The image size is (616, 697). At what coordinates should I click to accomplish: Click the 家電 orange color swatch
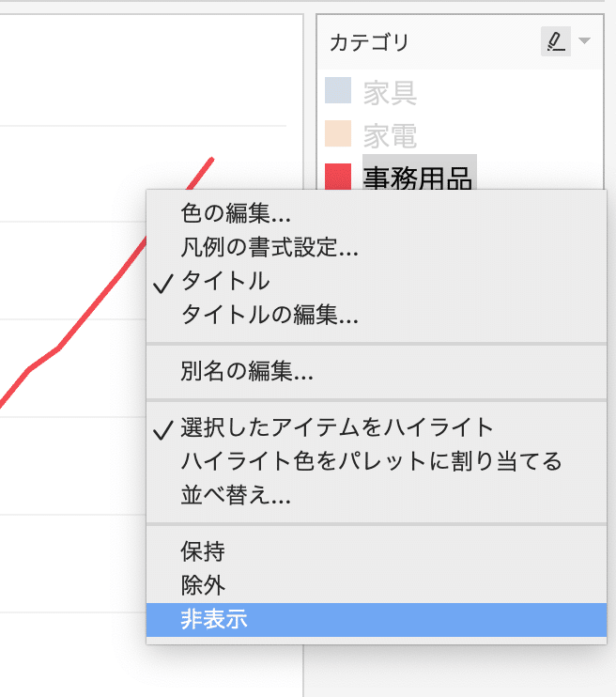click(338, 133)
